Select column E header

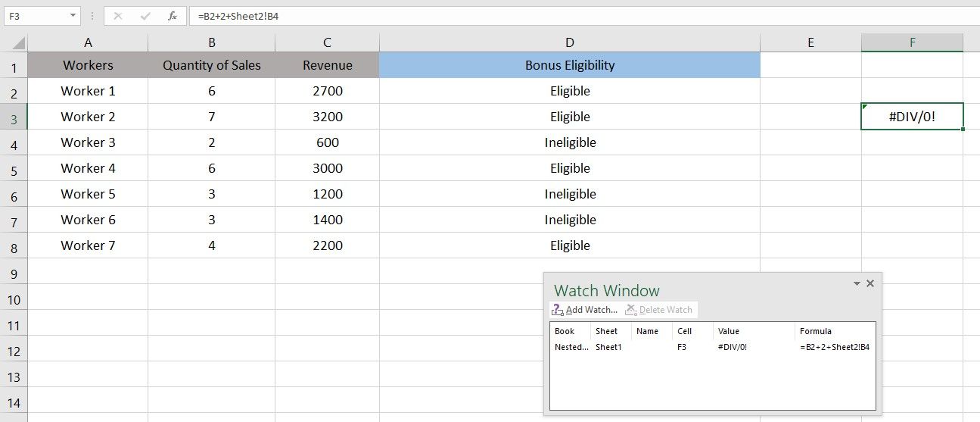(x=810, y=42)
